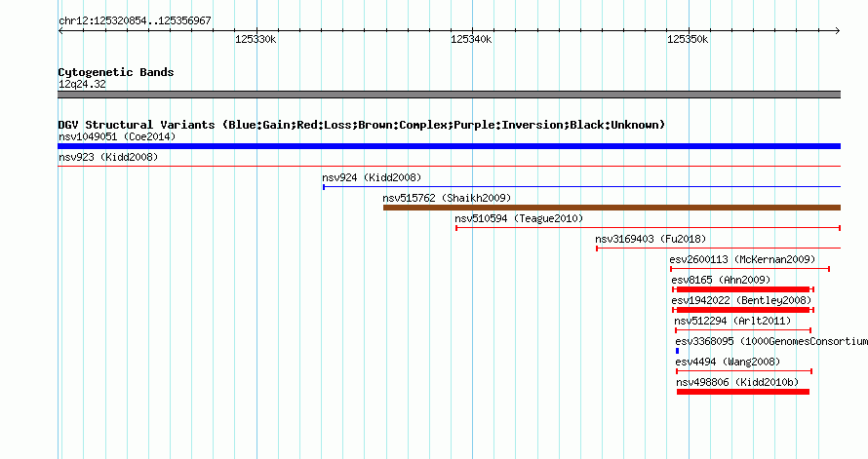Click the nsv3169403 (Fu2018) label

651,239
